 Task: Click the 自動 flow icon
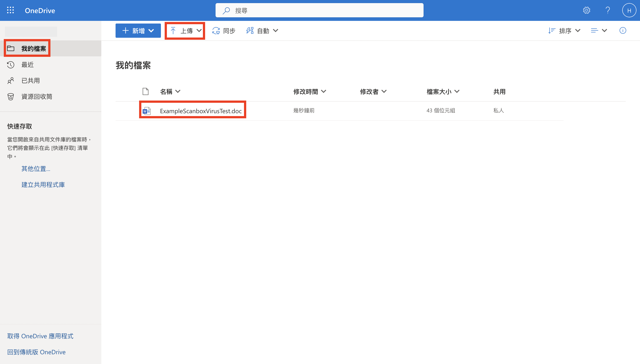point(250,30)
